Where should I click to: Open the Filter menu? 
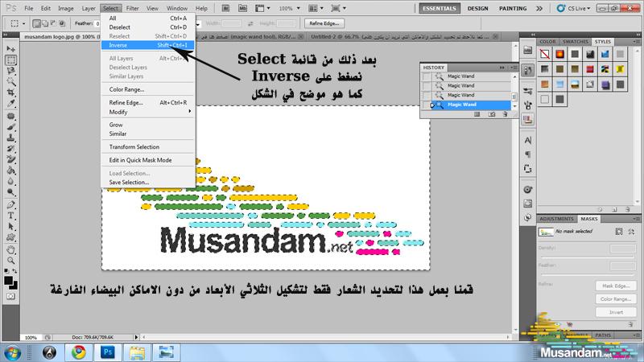pos(132,8)
